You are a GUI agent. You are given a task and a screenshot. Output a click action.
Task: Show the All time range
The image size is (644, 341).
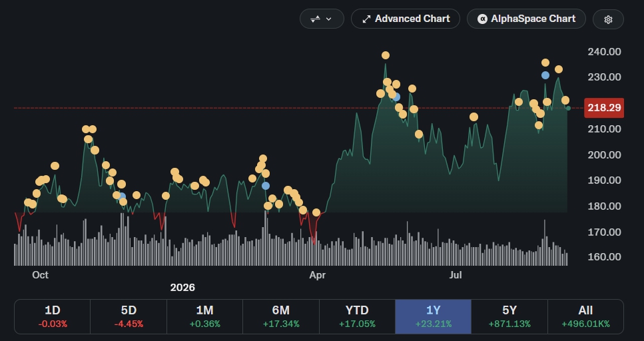(x=585, y=316)
